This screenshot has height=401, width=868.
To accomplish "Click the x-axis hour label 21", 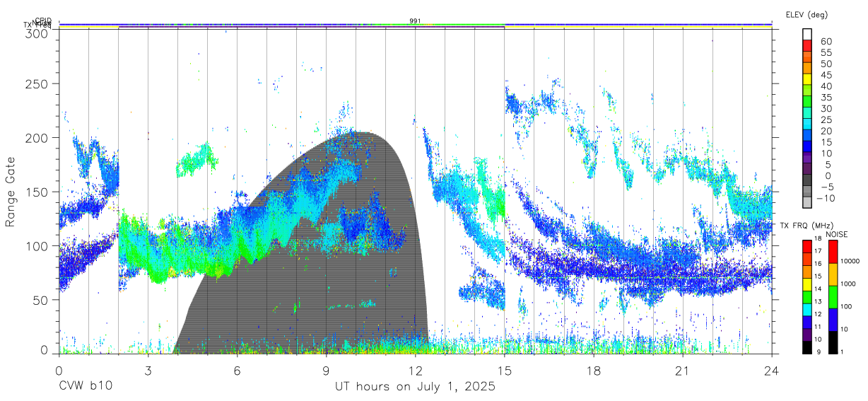I will (682, 370).
